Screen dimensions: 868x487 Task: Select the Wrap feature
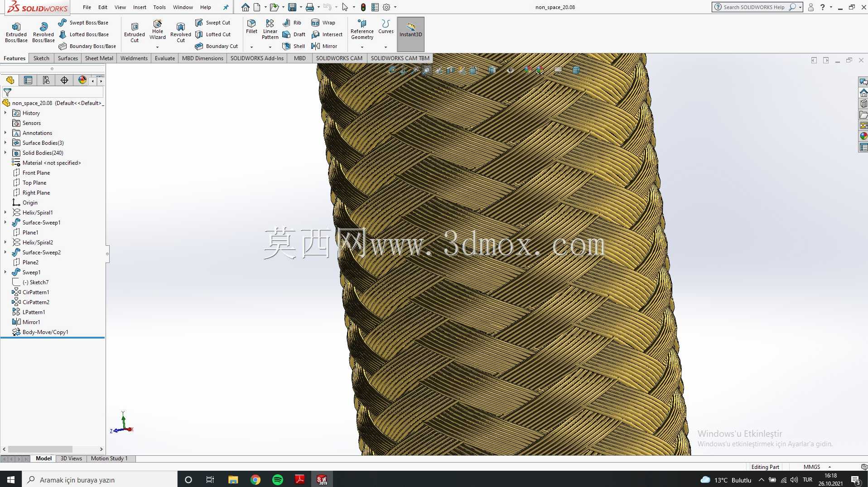pyautogui.click(x=323, y=23)
